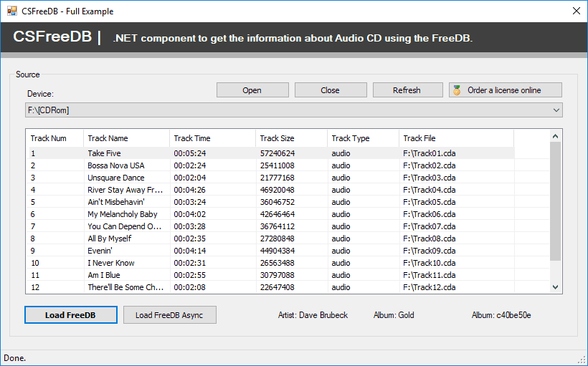Close the CSFreeDB window
Image resolution: width=588 pixels, height=366 pixels.
point(576,11)
